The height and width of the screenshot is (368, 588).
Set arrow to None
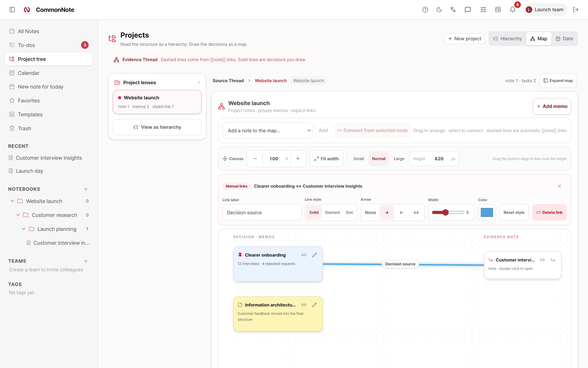tap(371, 212)
